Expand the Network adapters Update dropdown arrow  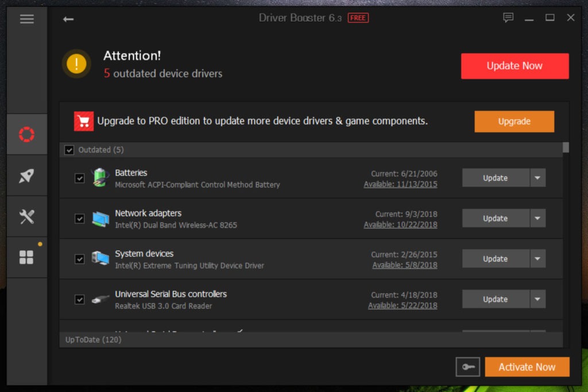[537, 218]
